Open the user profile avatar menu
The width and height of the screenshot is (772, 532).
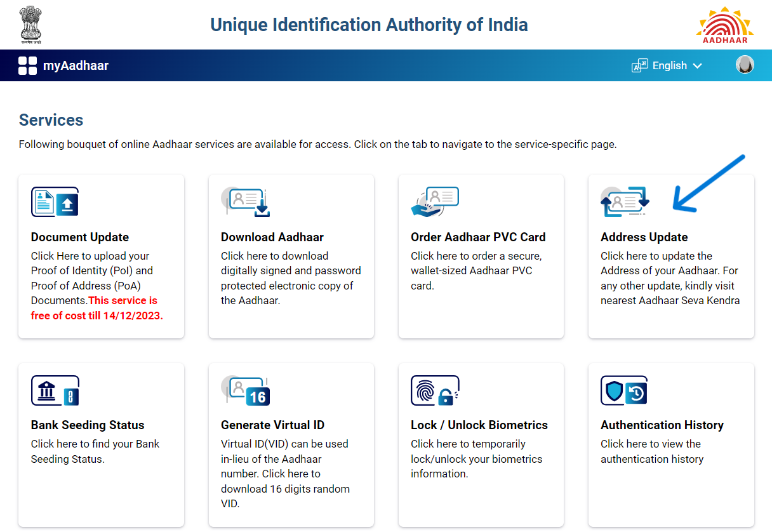click(745, 64)
